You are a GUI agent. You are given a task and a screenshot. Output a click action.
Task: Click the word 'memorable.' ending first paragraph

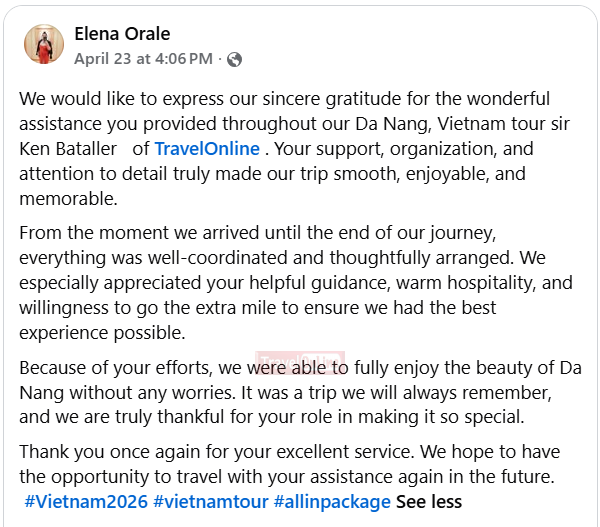click(68, 199)
